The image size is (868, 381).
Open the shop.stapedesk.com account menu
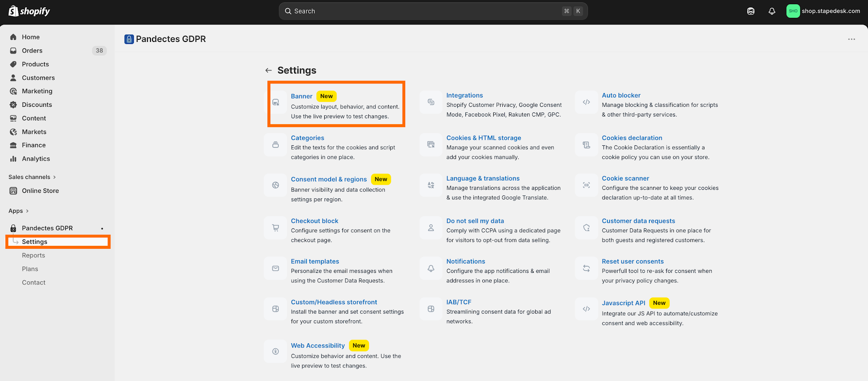[823, 11]
